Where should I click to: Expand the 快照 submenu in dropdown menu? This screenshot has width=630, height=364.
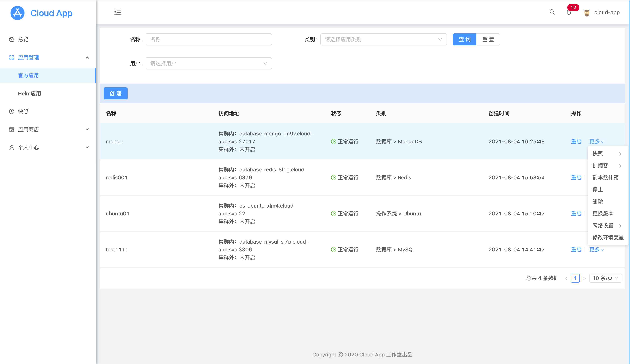608,153
